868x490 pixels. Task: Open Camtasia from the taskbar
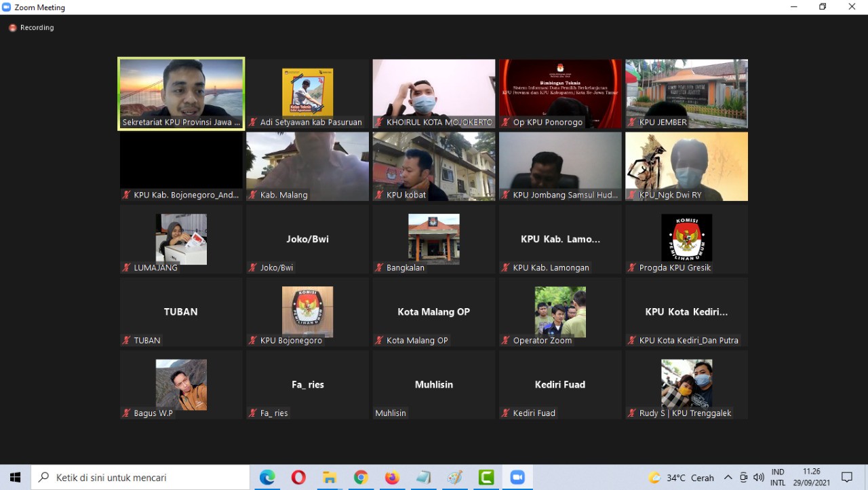coord(486,478)
